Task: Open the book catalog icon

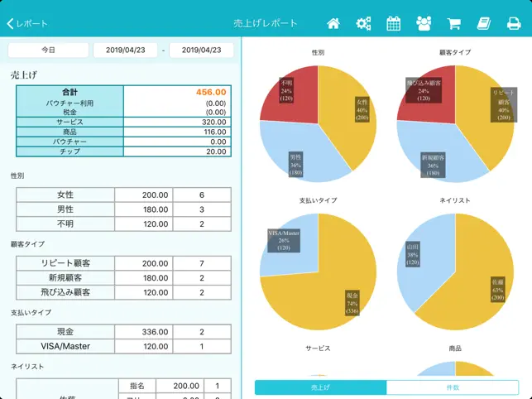Action: (x=484, y=23)
